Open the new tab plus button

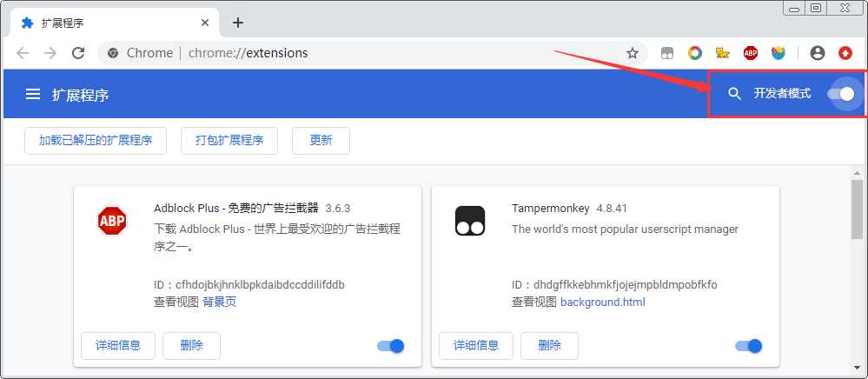[x=238, y=23]
